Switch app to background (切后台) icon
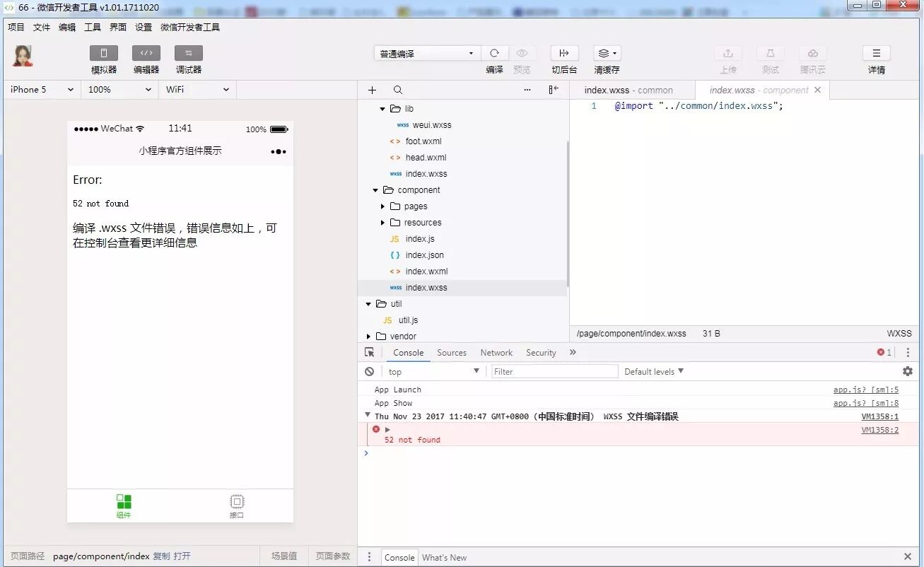 pos(564,53)
